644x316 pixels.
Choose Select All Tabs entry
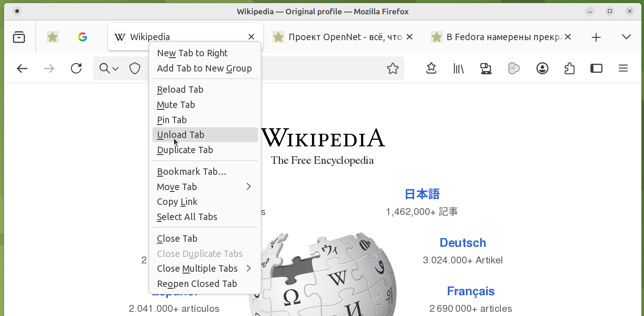tap(205, 217)
